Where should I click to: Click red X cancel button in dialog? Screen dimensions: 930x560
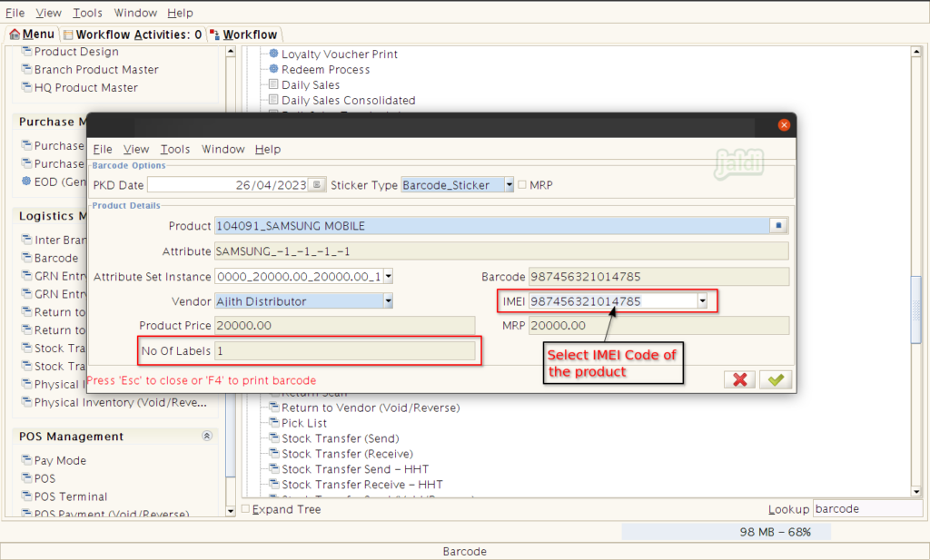[x=739, y=380]
